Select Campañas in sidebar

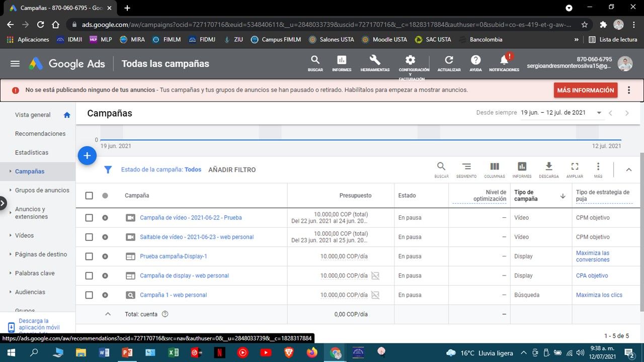30,171
